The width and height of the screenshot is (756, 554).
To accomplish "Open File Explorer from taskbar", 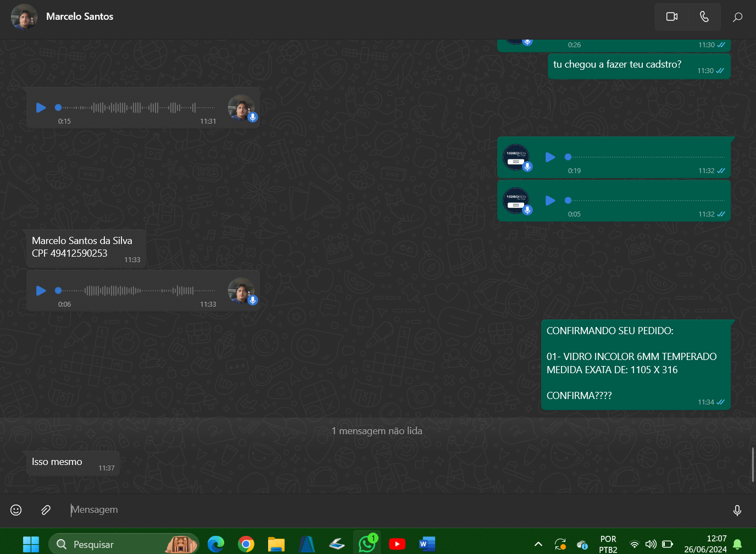I will click(276, 544).
